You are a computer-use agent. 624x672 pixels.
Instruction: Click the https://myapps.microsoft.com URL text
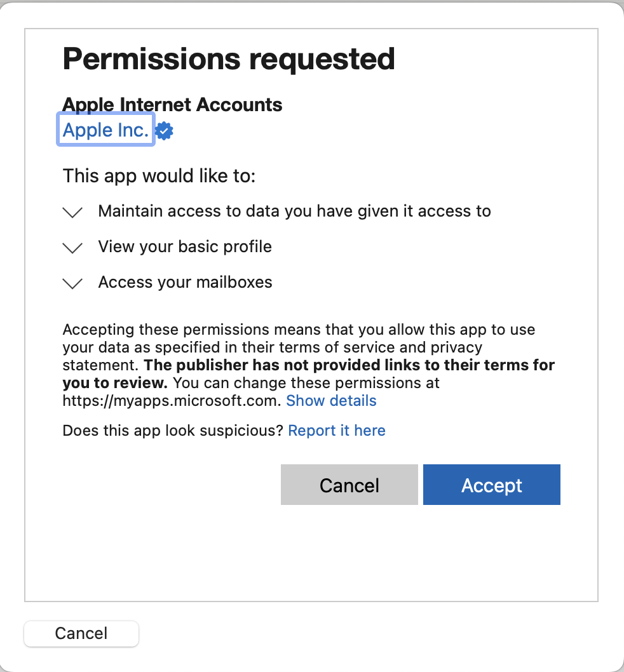click(x=171, y=401)
